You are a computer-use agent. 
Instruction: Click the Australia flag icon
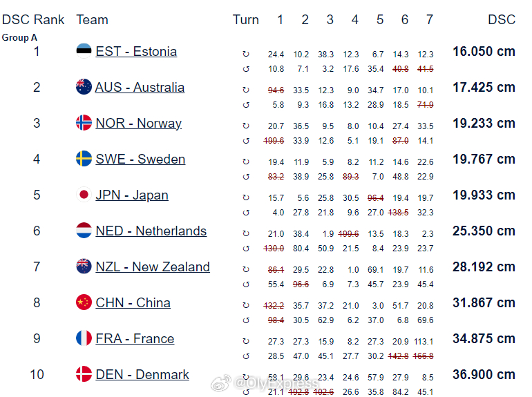(84, 87)
